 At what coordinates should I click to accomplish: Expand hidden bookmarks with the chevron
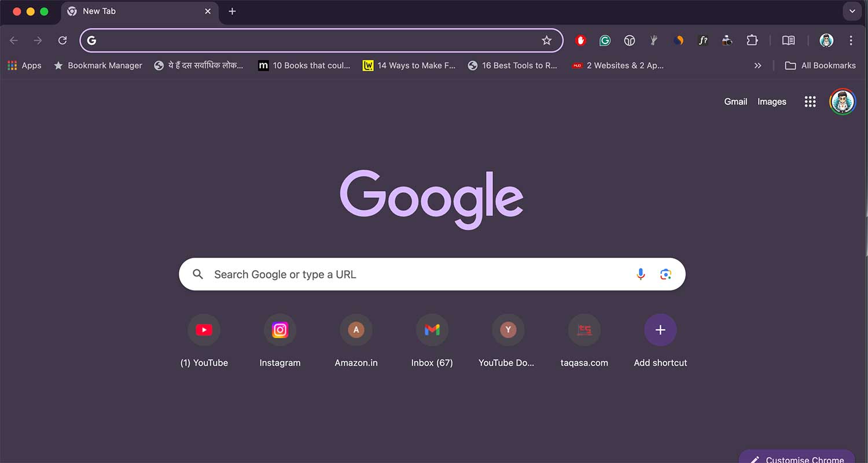(758, 65)
